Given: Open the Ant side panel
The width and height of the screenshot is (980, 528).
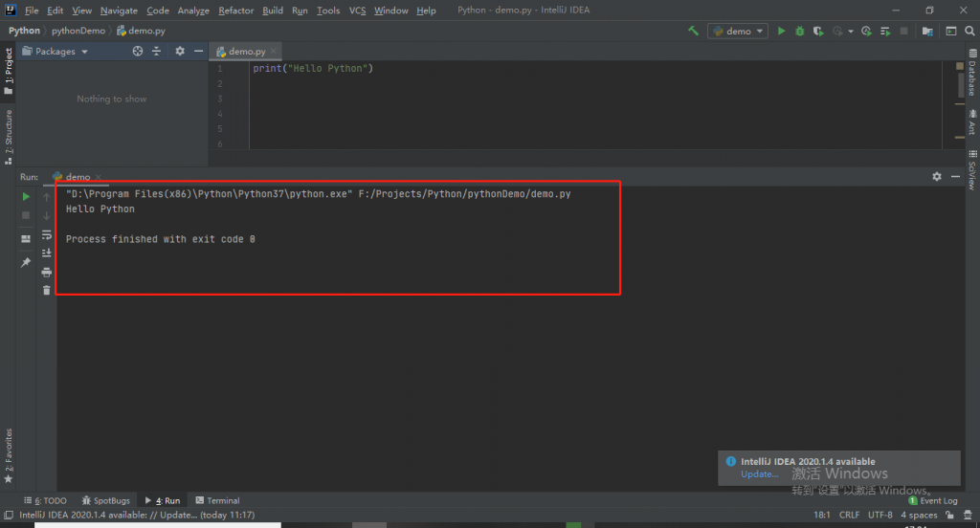Looking at the screenshot, I should point(972,122).
